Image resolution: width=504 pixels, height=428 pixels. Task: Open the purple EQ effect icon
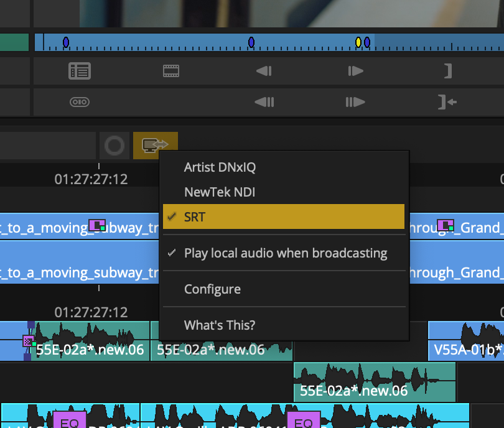(x=68, y=421)
